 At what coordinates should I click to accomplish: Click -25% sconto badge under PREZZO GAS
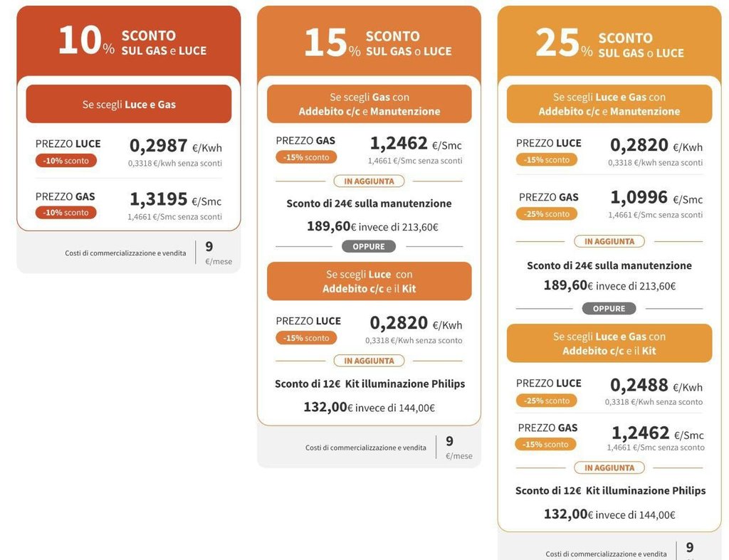pos(547,213)
